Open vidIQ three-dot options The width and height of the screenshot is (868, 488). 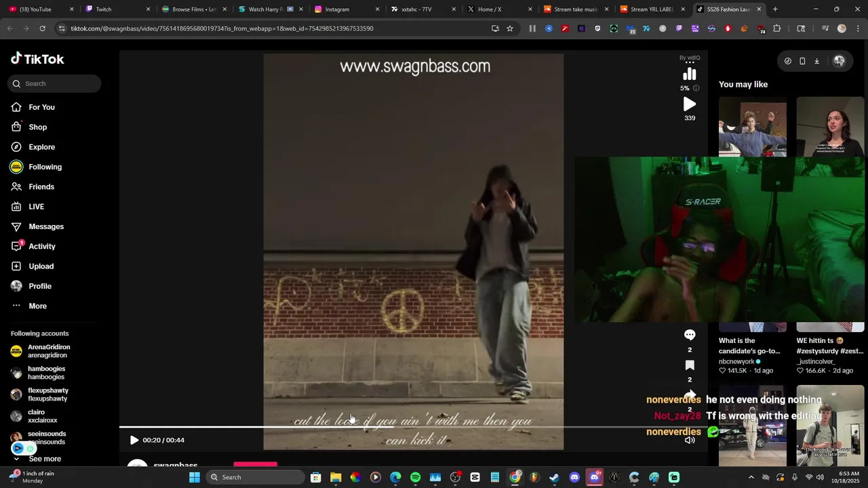click(690, 62)
